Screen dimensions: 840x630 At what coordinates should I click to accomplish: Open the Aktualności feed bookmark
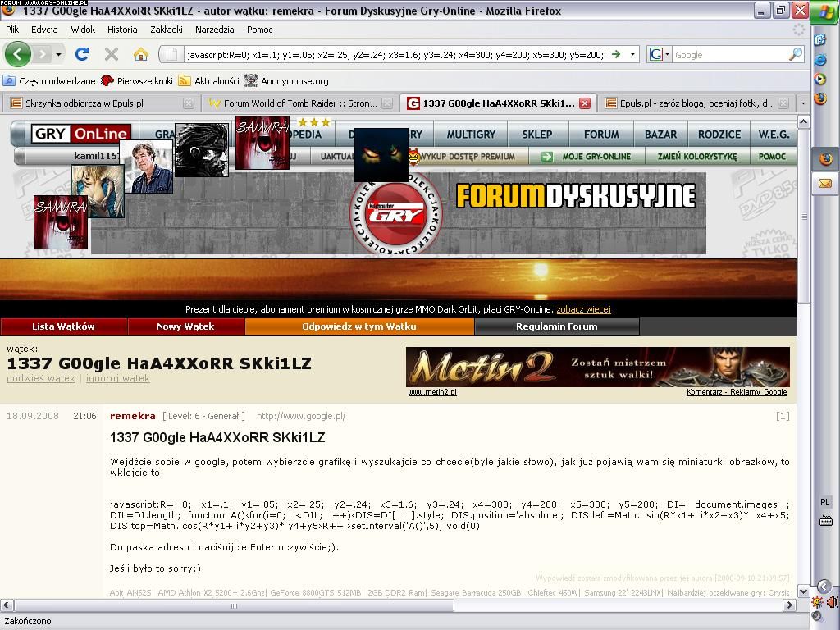click(209, 81)
